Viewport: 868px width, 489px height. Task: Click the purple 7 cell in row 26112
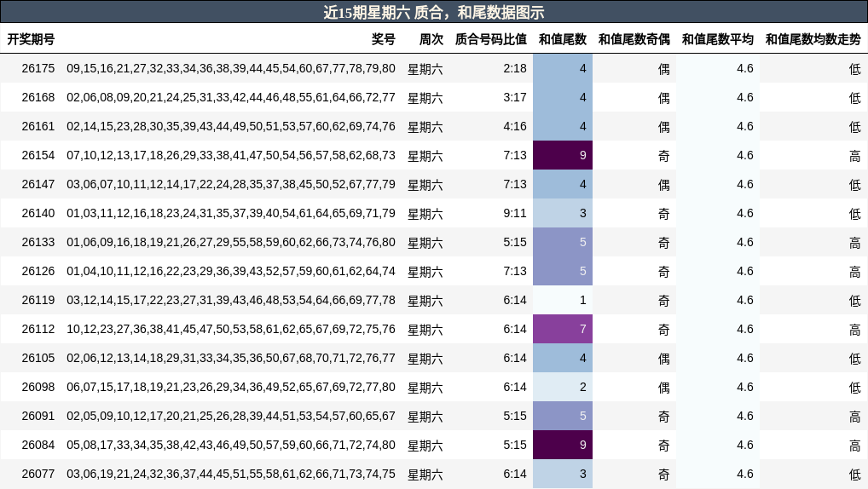pyautogui.click(x=563, y=329)
